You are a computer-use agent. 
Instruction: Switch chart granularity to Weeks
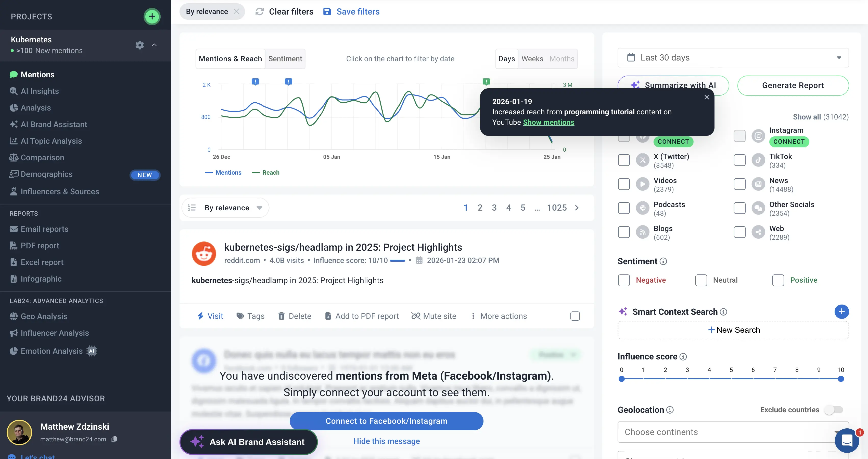click(x=532, y=58)
